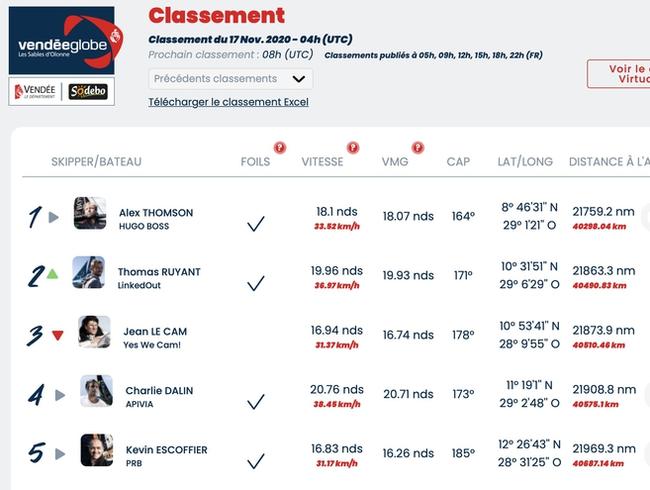Image resolution: width=650 pixels, height=490 pixels.
Task: Click the dropdown chevron arrow
Action: click(298, 79)
